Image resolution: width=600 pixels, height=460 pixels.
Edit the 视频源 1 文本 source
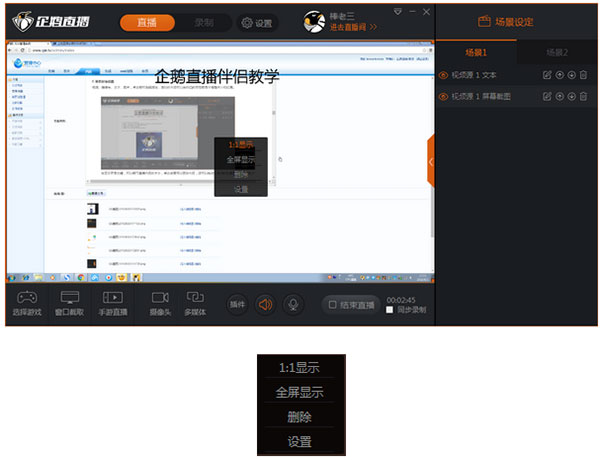pyautogui.click(x=547, y=75)
